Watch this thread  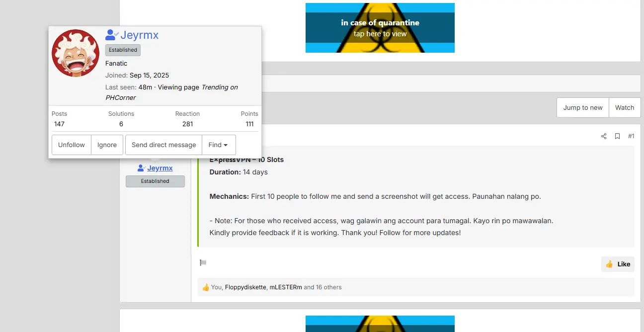[x=625, y=107]
